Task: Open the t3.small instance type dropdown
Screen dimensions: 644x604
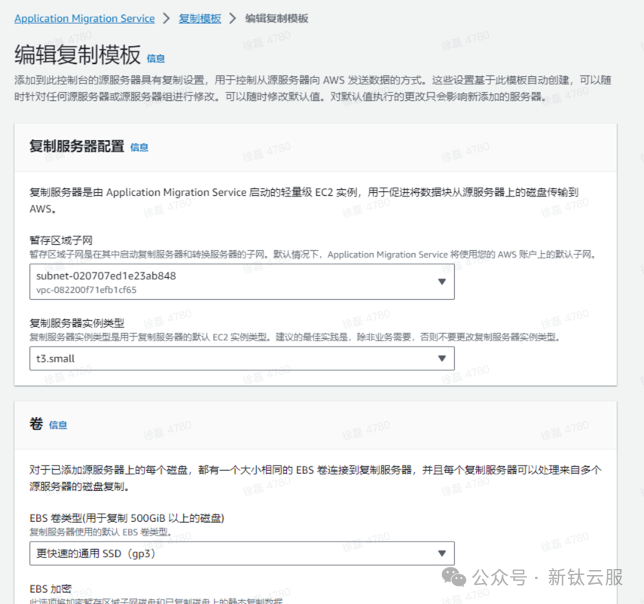Action: (242, 358)
